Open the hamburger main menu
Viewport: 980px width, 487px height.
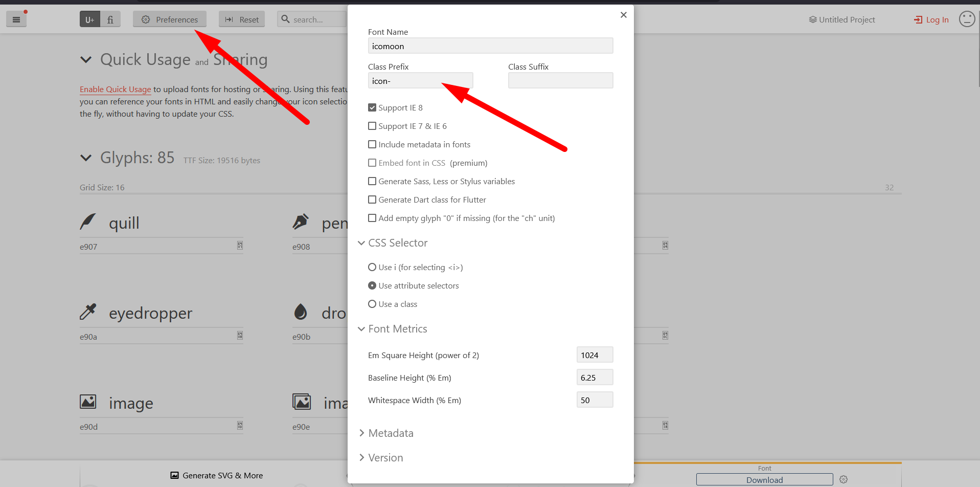tap(16, 19)
